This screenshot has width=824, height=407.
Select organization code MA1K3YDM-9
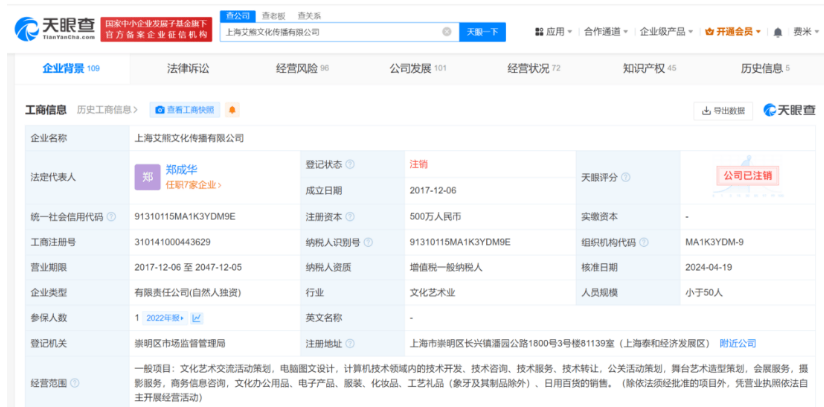pos(714,242)
